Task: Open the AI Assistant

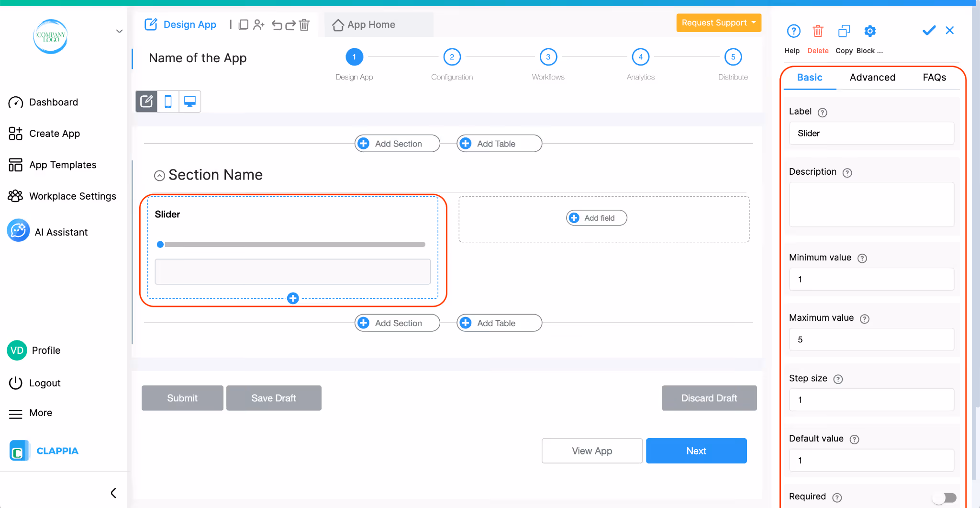Action: tap(48, 232)
